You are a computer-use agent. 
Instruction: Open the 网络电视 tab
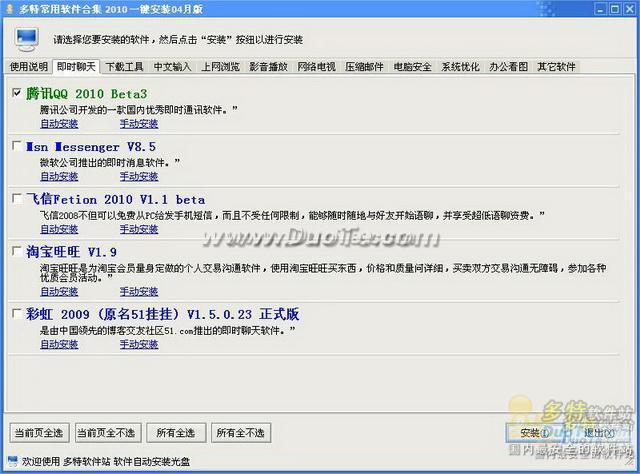pos(316,67)
